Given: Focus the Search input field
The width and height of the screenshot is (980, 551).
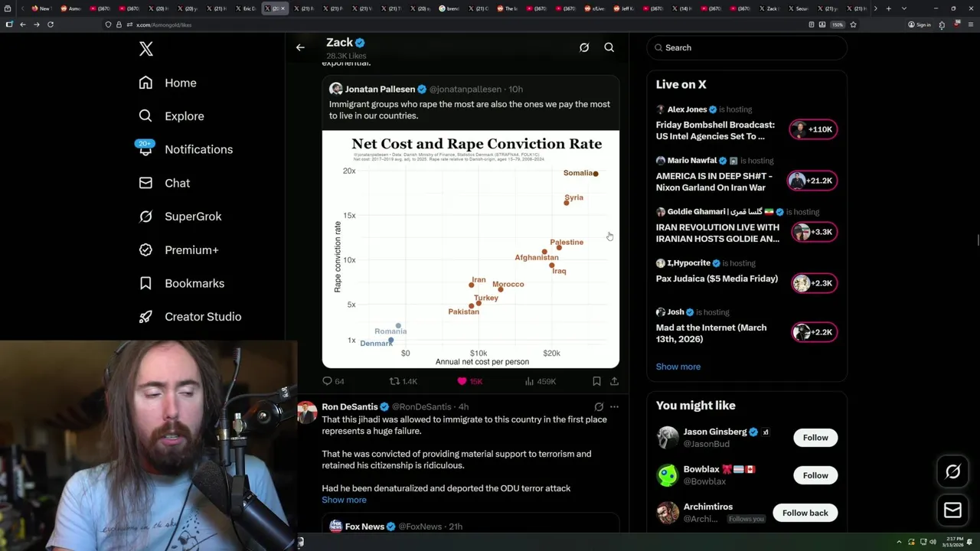Looking at the screenshot, I should click(x=747, y=47).
